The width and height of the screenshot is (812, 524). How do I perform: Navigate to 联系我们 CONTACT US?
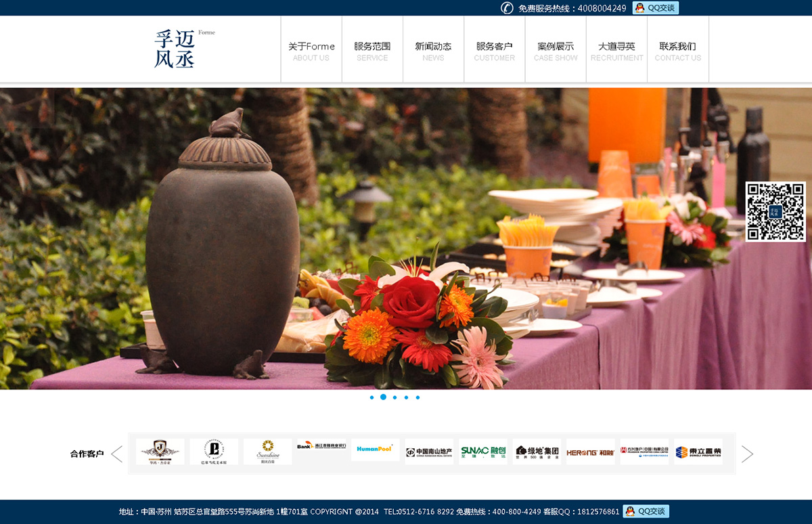pos(677,51)
